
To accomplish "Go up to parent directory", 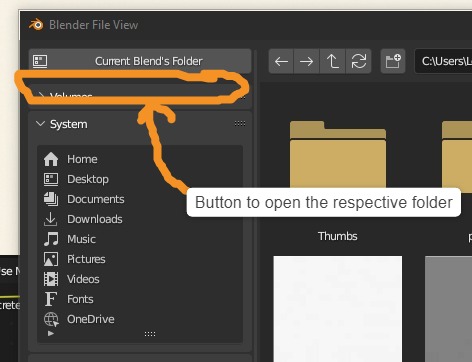I will pyautogui.click(x=332, y=61).
